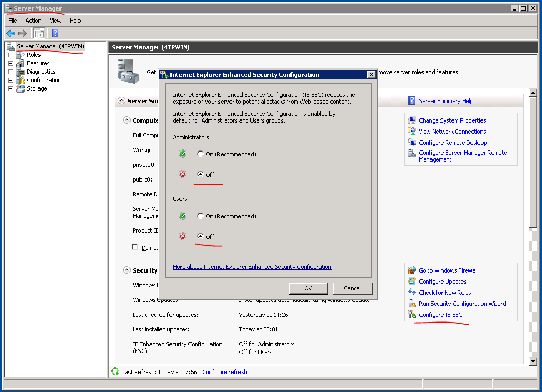
Task: Open 'More about Internet Explorer Enhanced Security Configuration' link
Action: pos(252,267)
